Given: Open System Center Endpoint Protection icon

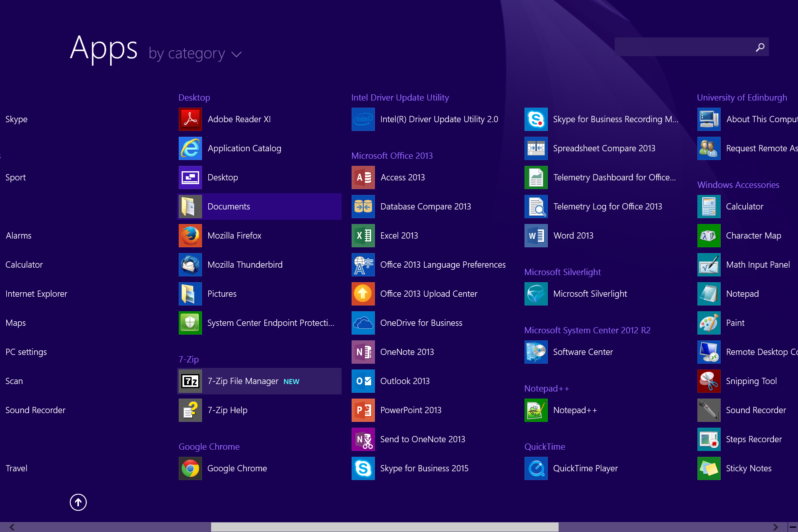Looking at the screenshot, I should click(x=190, y=323).
